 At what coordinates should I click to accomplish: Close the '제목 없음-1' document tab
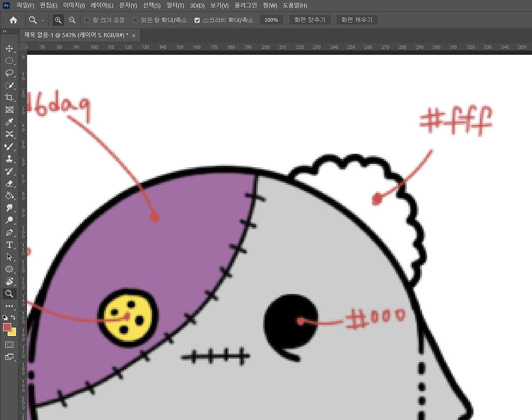pyautogui.click(x=133, y=36)
